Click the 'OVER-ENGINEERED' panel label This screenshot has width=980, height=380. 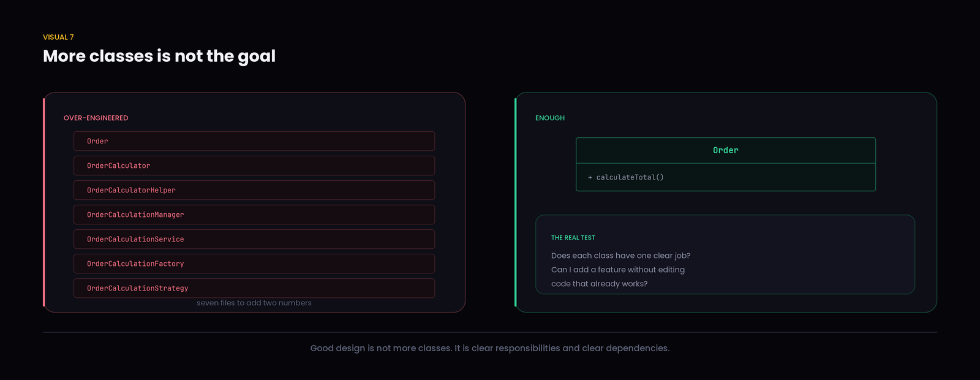96,118
